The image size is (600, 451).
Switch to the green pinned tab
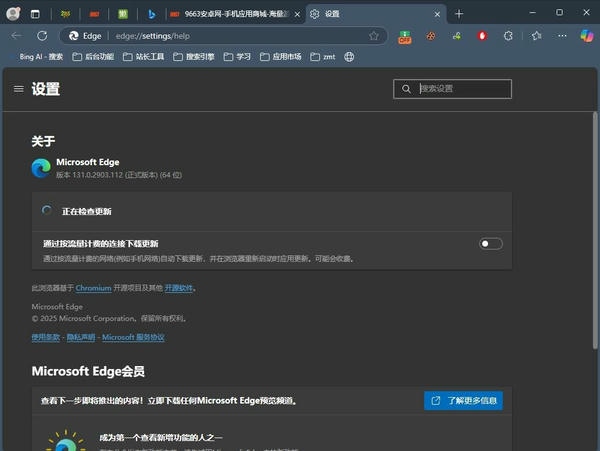[122, 14]
